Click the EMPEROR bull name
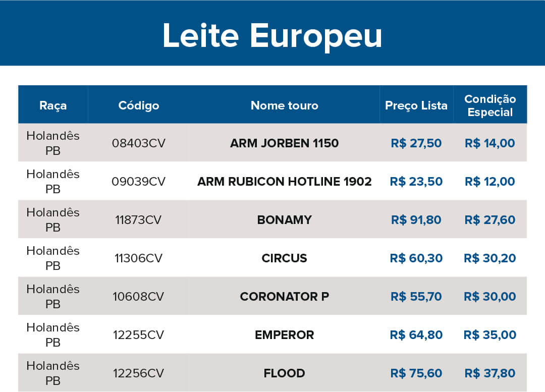The height and width of the screenshot is (392, 545). (x=285, y=335)
